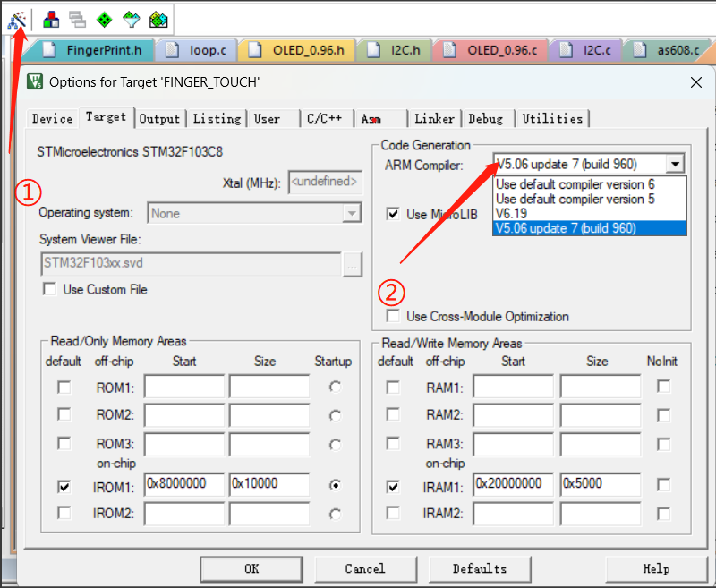The height and width of the screenshot is (588, 716).
Task: Click the Options for Target magic wand icon
Action: pyautogui.click(x=16, y=19)
